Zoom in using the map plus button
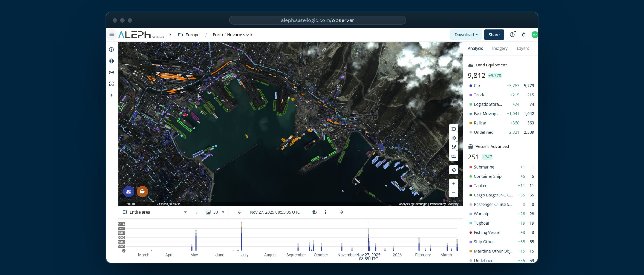Image resolution: width=644 pixels, height=275 pixels. click(454, 184)
